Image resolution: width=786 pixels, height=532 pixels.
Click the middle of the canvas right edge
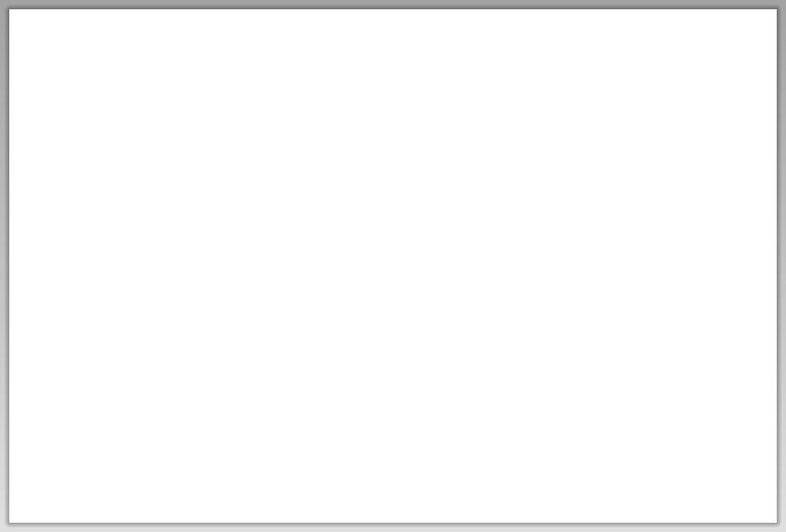pos(777,266)
